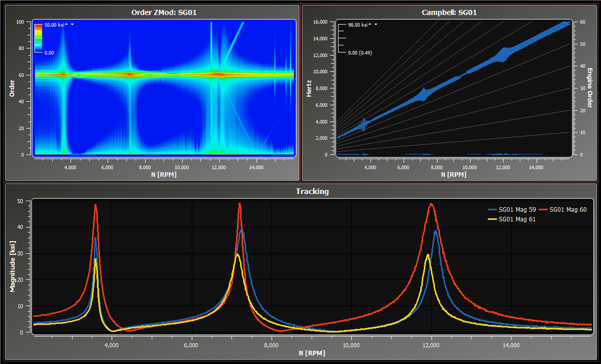Click the up arrow beside 50.00 ksi
The width and height of the screenshot is (601, 364).
66,24
